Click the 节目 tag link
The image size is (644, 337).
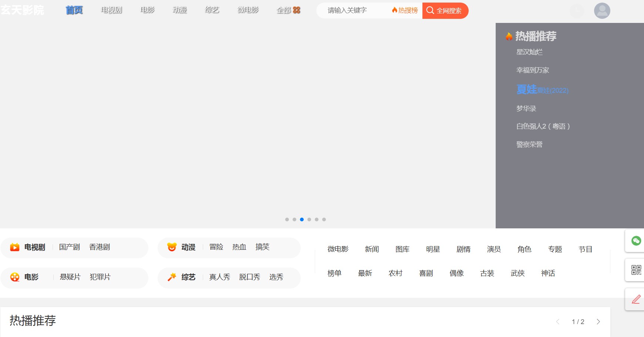pos(586,249)
